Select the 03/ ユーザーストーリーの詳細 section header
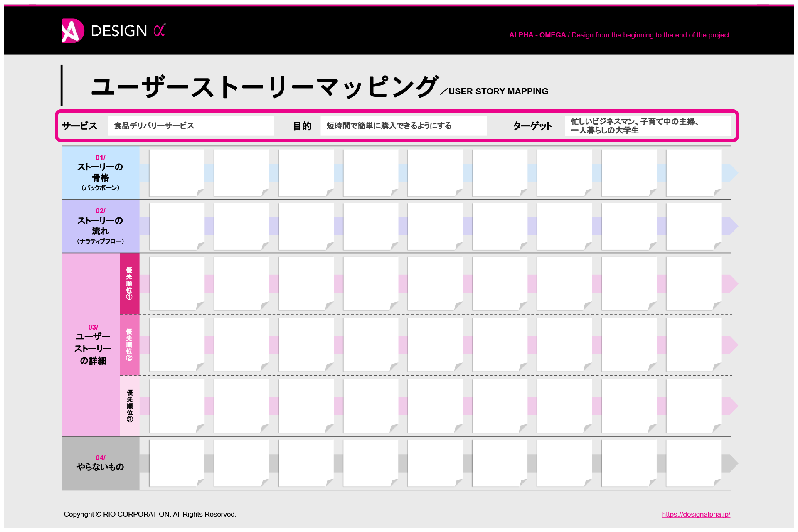Screen dimensions: 798x532 (91, 345)
